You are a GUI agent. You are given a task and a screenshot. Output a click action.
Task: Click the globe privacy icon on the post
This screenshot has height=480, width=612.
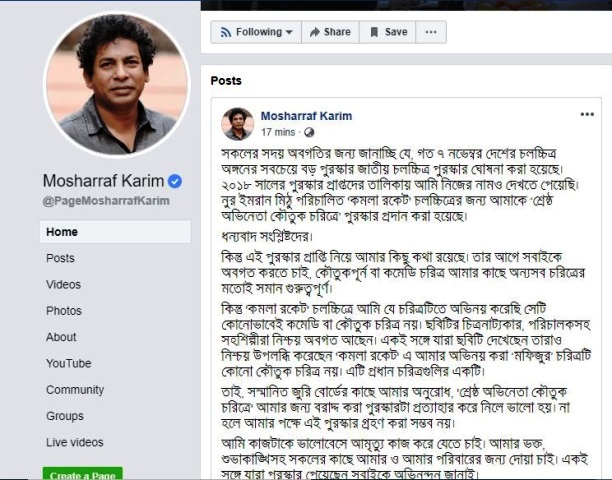tap(308, 131)
